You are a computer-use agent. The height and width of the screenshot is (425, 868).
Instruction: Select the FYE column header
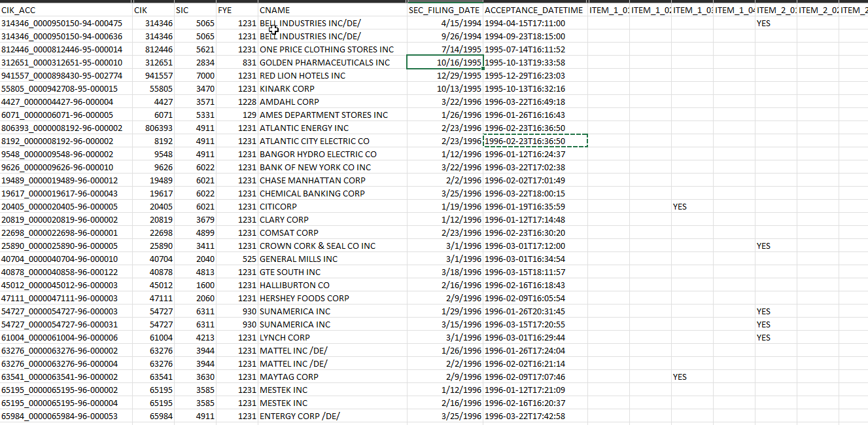235,9
